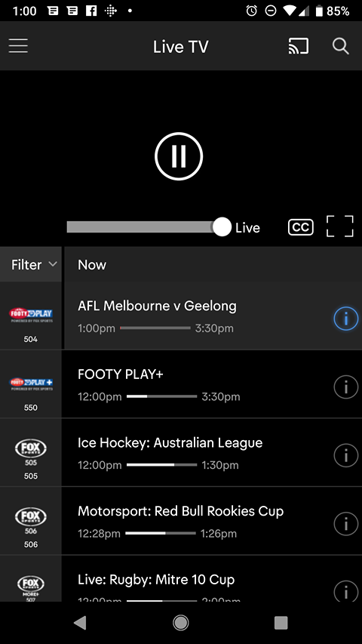
Task: Open the search magnifier icon
Action: 341,46
